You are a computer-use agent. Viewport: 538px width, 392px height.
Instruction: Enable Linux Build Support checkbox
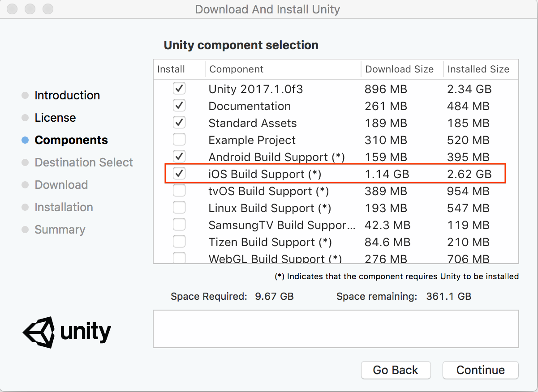pyautogui.click(x=179, y=208)
